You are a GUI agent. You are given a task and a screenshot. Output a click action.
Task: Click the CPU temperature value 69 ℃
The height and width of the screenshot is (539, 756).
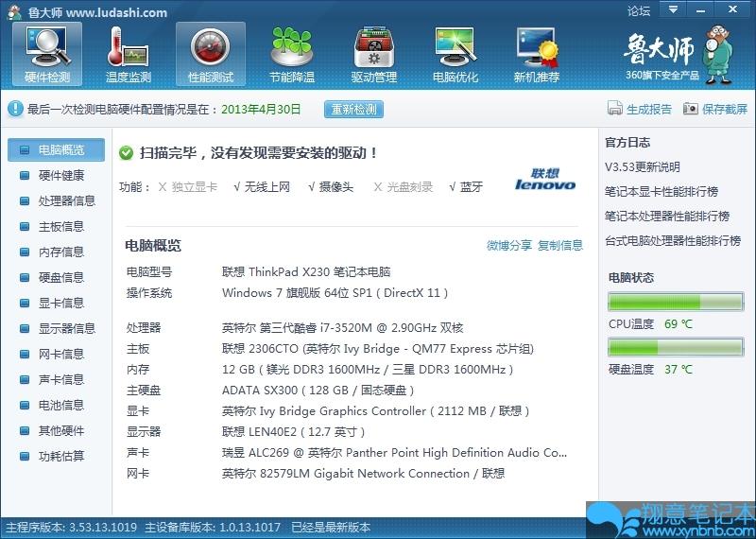point(679,324)
